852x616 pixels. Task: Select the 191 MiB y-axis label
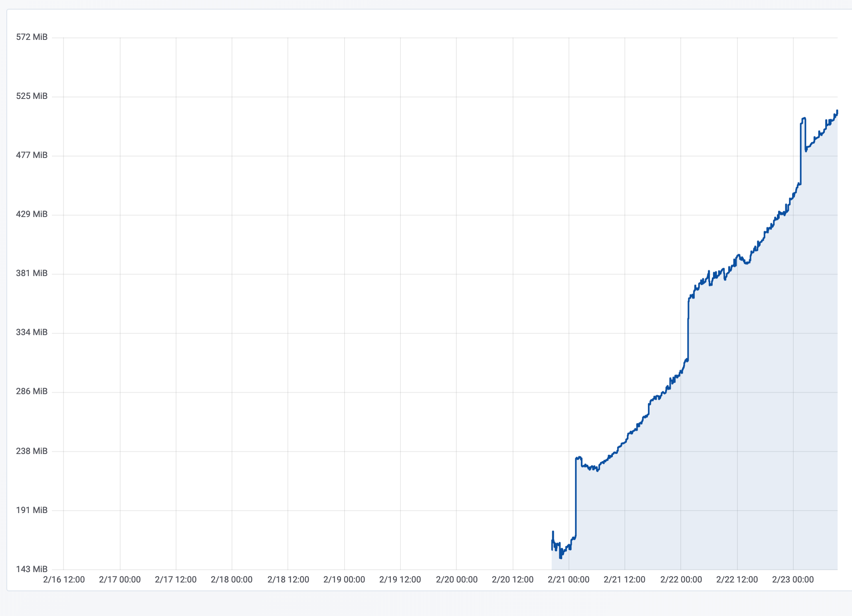click(32, 510)
